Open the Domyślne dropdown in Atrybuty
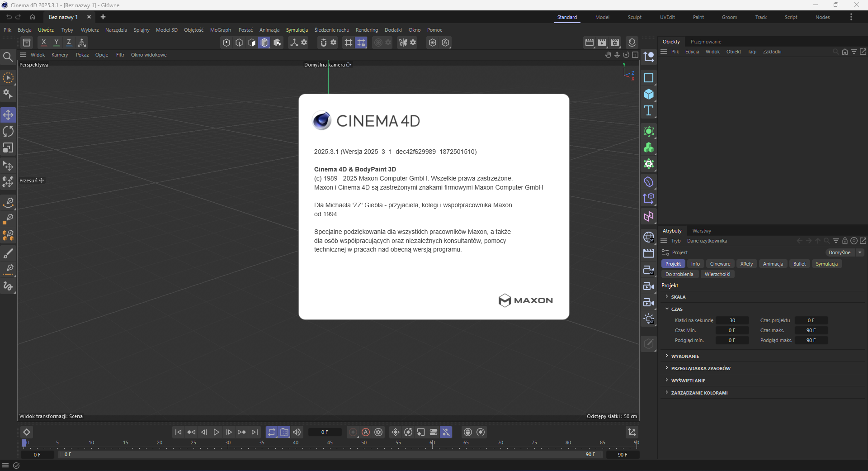 pyautogui.click(x=845, y=252)
